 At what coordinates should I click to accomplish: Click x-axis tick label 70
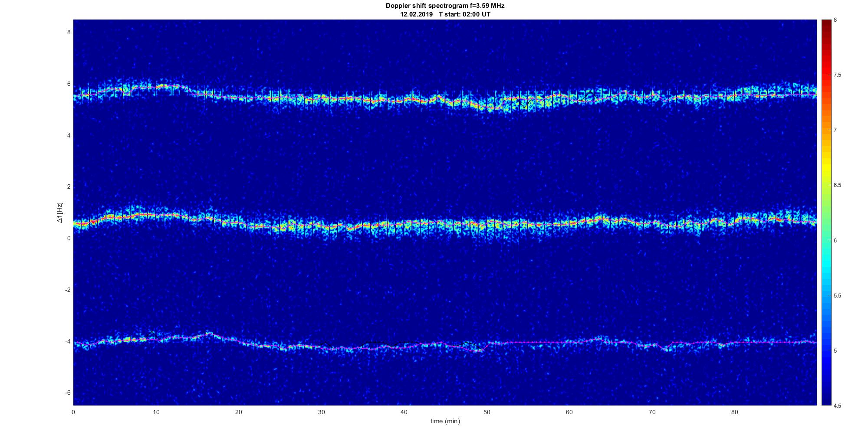(652, 412)
